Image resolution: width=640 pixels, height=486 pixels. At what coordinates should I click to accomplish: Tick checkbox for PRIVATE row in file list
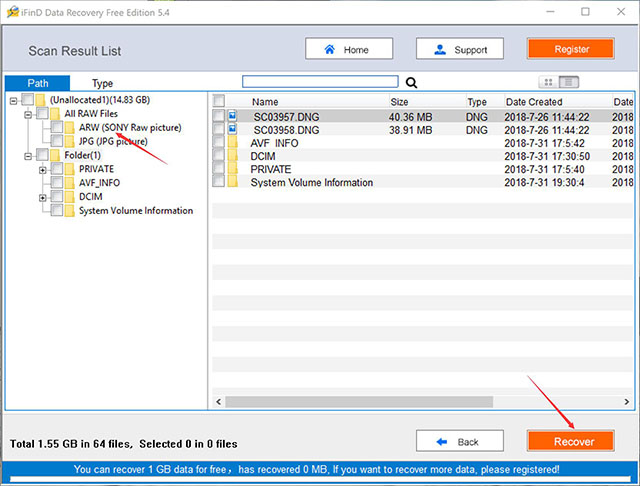(x=219, y=169)
